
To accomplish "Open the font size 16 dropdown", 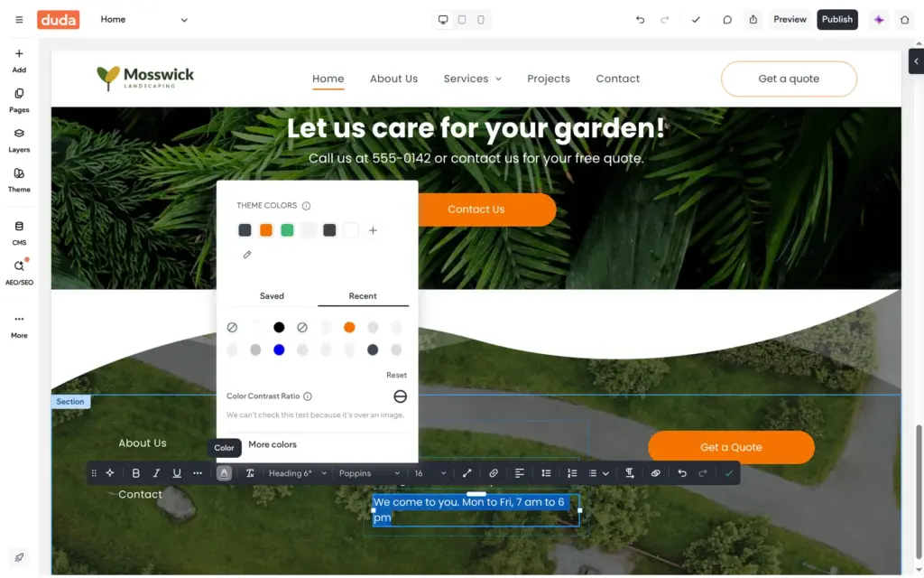I will tap(430, 473).
